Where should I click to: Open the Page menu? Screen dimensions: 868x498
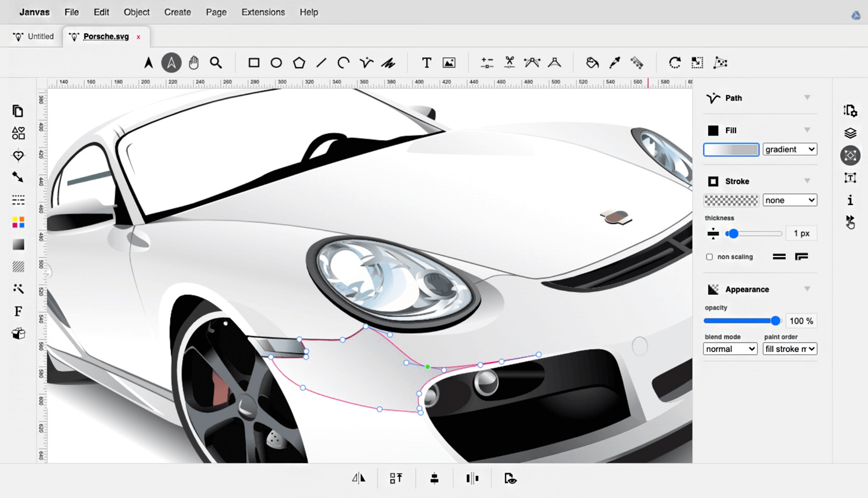[216, 12]
